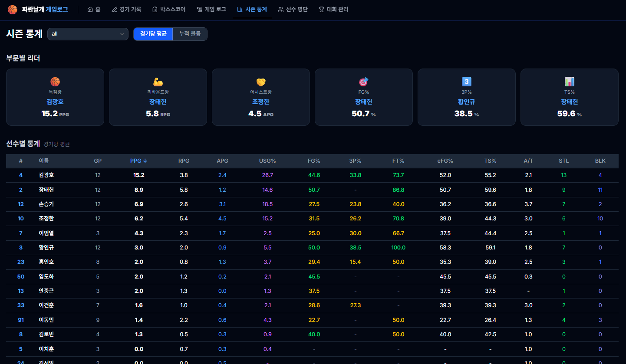This screenshot has width=626, height=364.
Task: Click player name 김광호 in table
Action: point(46,175)
